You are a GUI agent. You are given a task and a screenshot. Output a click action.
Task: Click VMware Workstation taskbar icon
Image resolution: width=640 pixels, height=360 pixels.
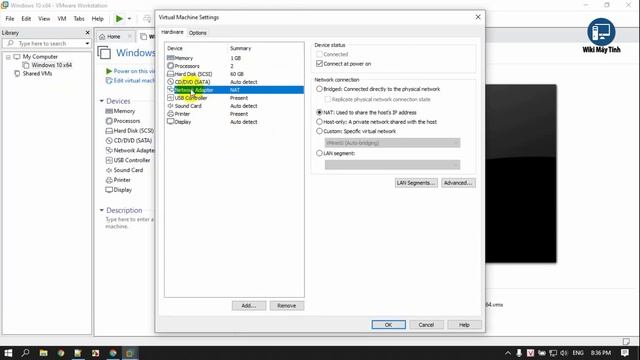tap(130, 353)
